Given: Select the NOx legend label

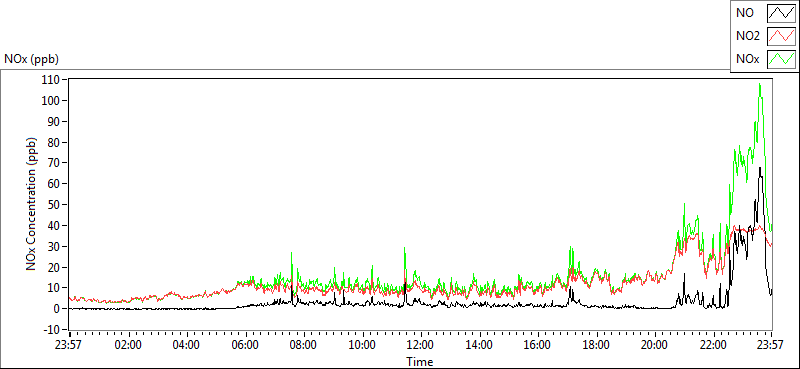Looking at the screenshot, I should pyautogui.click(x=747, y=59).
